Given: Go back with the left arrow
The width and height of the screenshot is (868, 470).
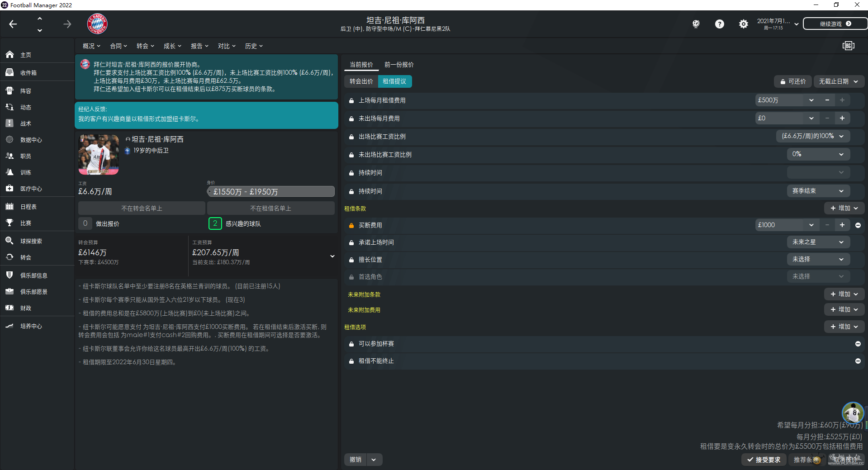Looking at the screenshot, I should click(13, 24).
